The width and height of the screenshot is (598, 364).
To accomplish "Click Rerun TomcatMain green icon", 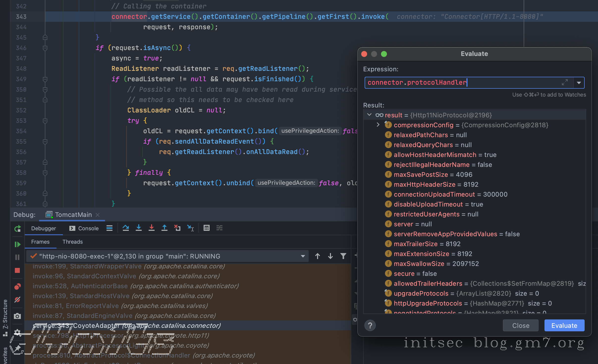I will (x=17, y=229).
